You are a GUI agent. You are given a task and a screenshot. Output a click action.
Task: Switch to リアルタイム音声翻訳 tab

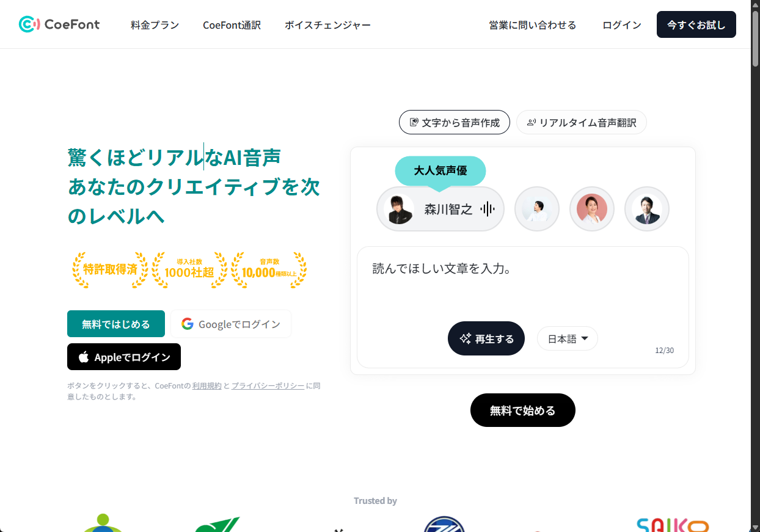coord(581,122)
